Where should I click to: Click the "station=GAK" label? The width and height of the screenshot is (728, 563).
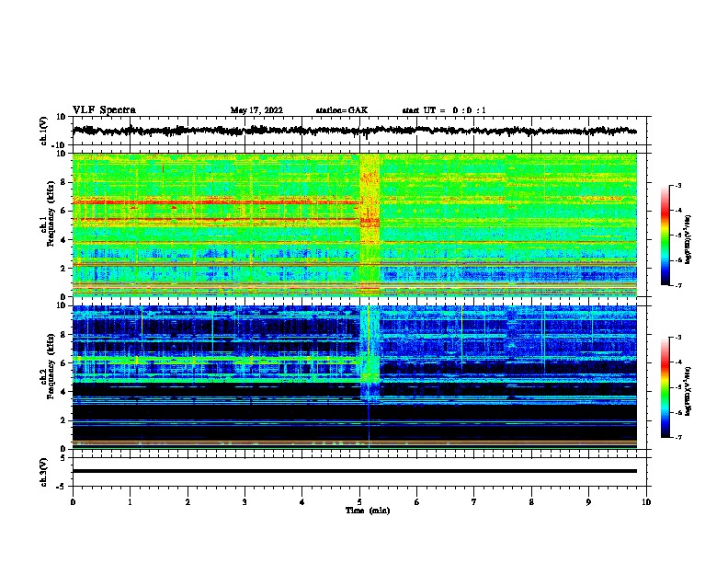[342, 110]
